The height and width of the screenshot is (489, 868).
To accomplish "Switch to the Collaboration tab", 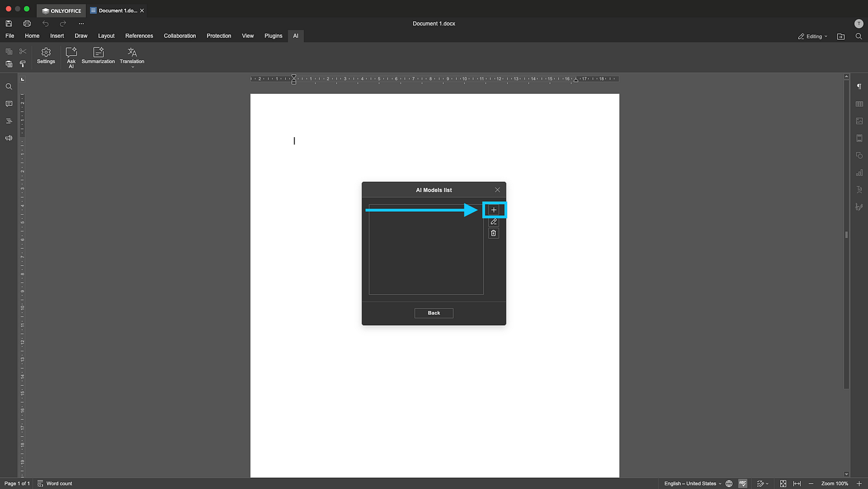I will pyautogui.click(x=180, y=36).
